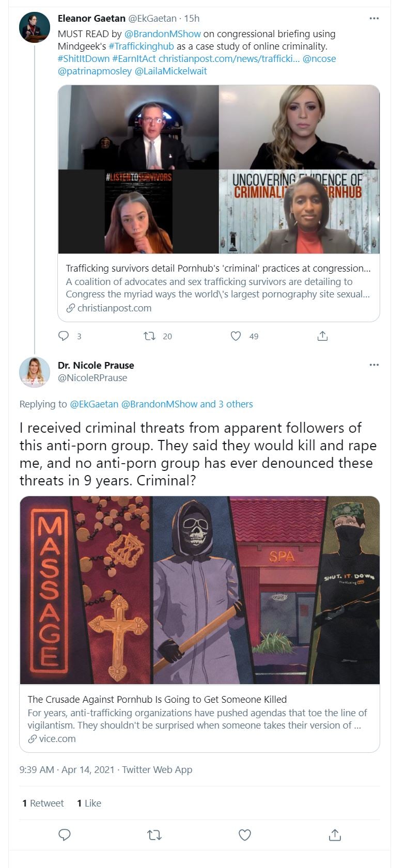This screenshot has height=868, width=406.
Task: Retweet Dr. Nicole Prause's tweet
Action: (x=154, y=834)
